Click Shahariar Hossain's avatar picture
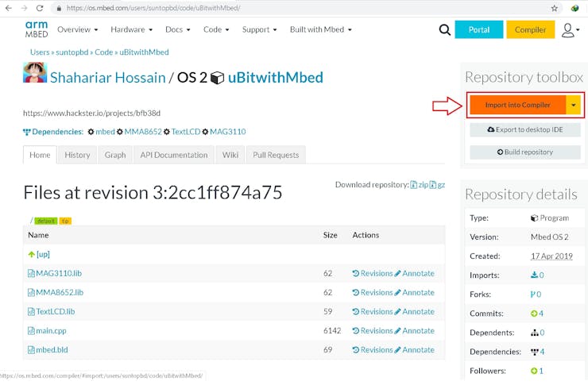Viewport: 588px width, 385px height. [x=35, y=72]
